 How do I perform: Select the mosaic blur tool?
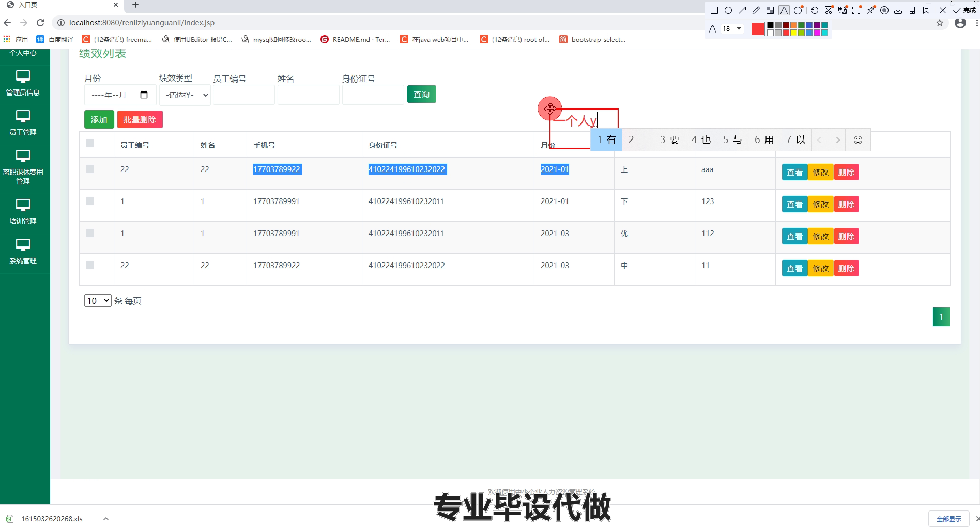tap(770, 10)
